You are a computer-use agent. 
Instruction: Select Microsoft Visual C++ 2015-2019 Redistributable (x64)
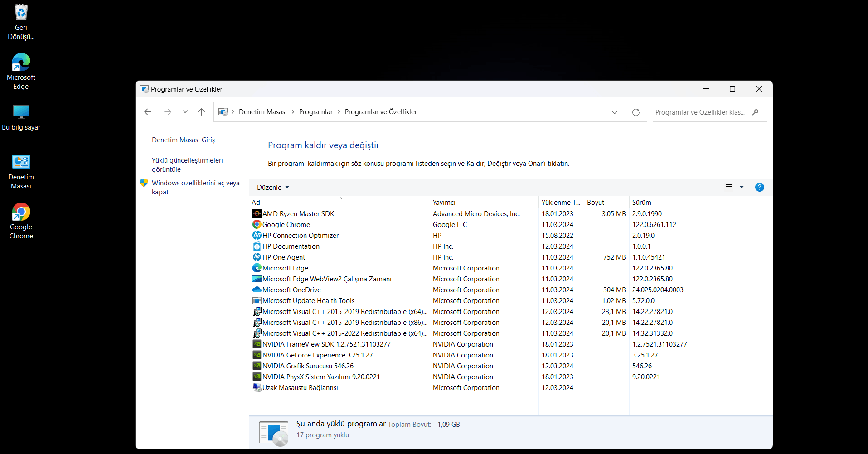coord(344,311)
